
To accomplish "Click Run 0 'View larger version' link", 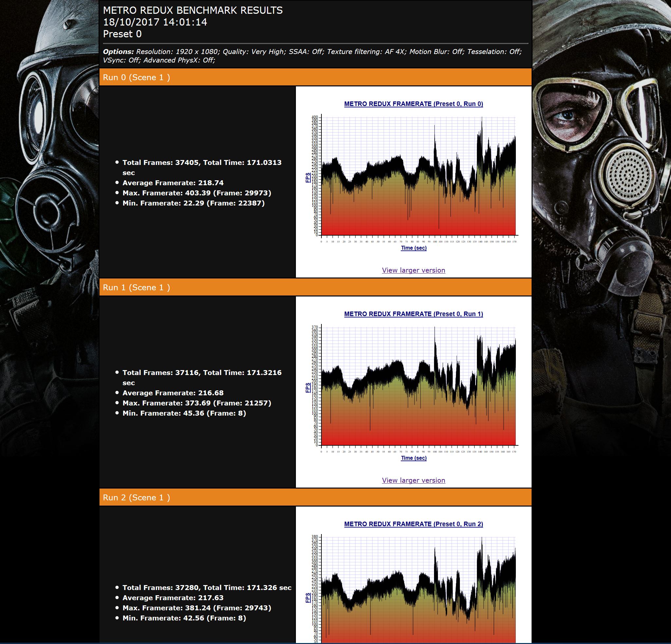I will click(413, 270).
